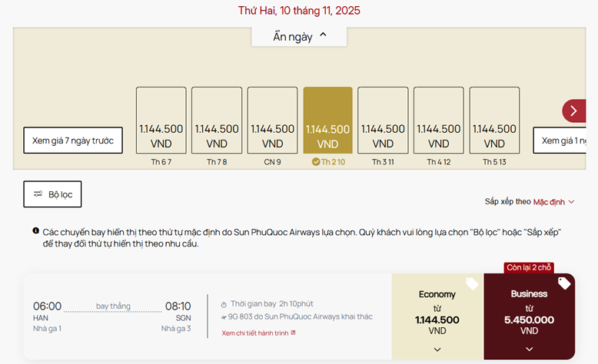Click "Xem giá 7 ngày trước" button
598x364 pixels.
point(73,141)
